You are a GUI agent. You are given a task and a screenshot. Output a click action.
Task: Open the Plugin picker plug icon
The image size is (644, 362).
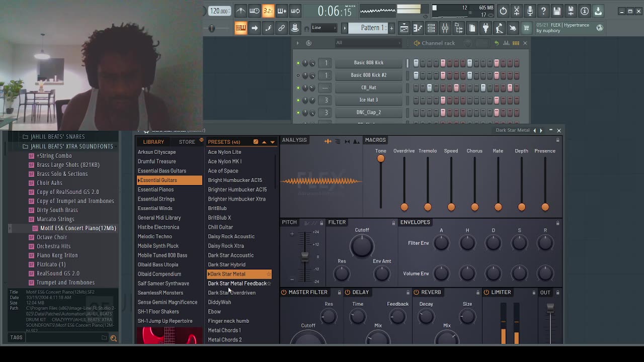486,28
